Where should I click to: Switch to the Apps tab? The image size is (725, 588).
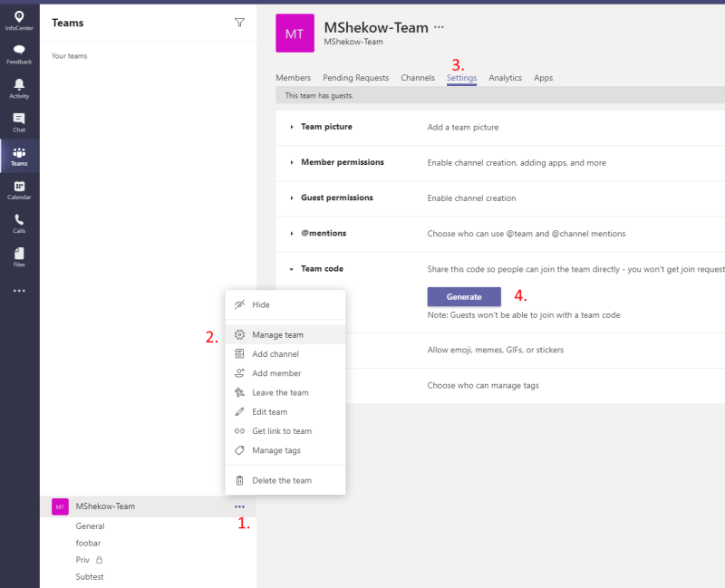click(x=543, y=78)
